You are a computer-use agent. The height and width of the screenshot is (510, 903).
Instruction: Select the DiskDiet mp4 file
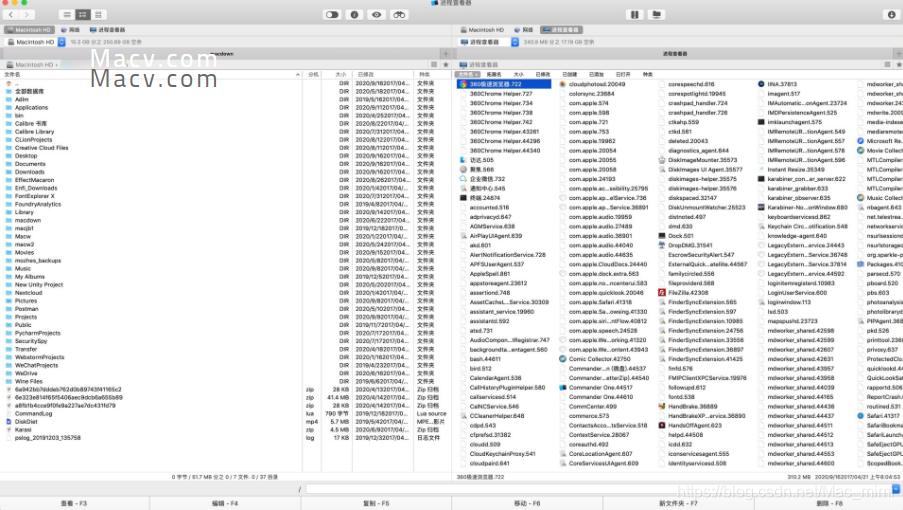tap(26, 422)
